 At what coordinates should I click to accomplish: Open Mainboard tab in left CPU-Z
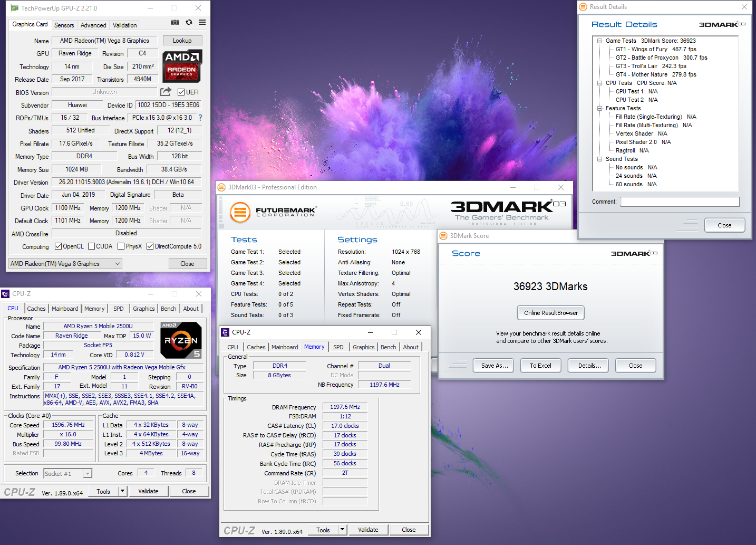65,309
